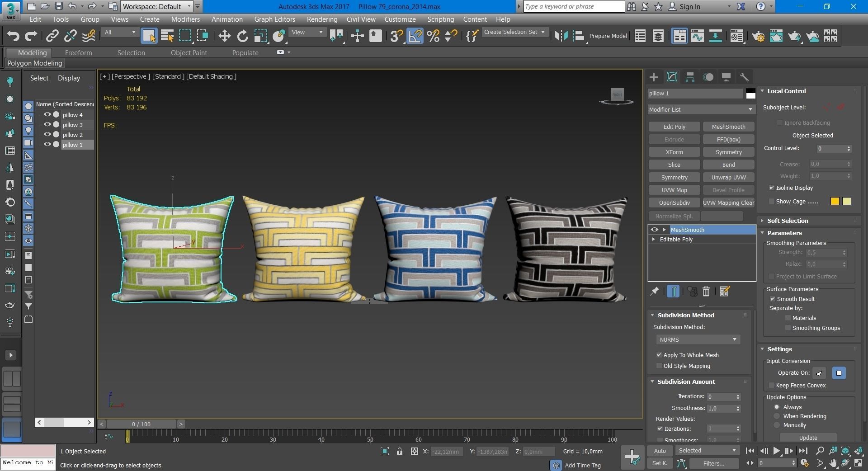Switch to the Freeform ribbon tab

78,53
